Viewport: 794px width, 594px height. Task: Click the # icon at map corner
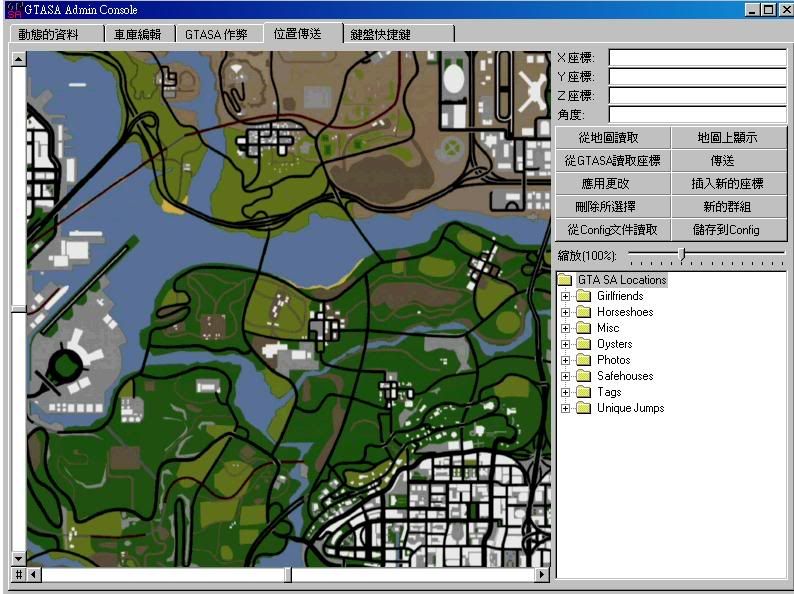click(x=18, y=574)
